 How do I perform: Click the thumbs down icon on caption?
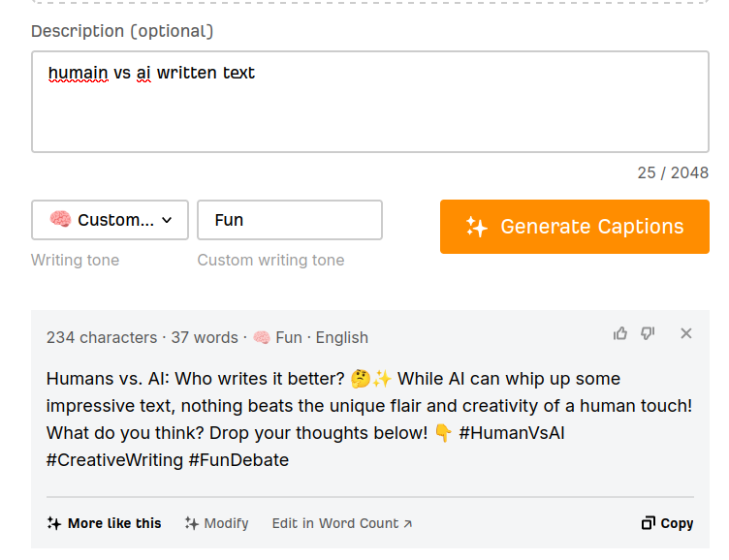[x=648, y=333]
